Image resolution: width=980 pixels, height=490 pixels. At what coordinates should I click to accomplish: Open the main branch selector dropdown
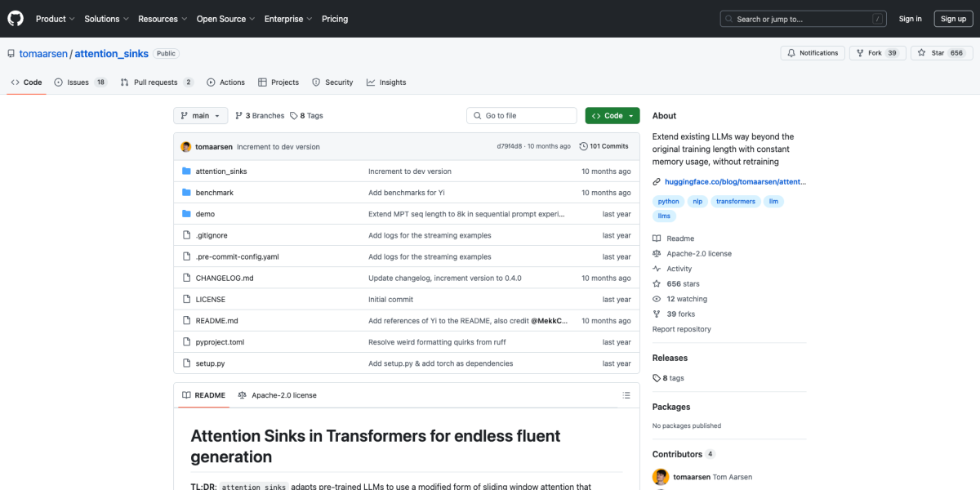tap(199, 116)
